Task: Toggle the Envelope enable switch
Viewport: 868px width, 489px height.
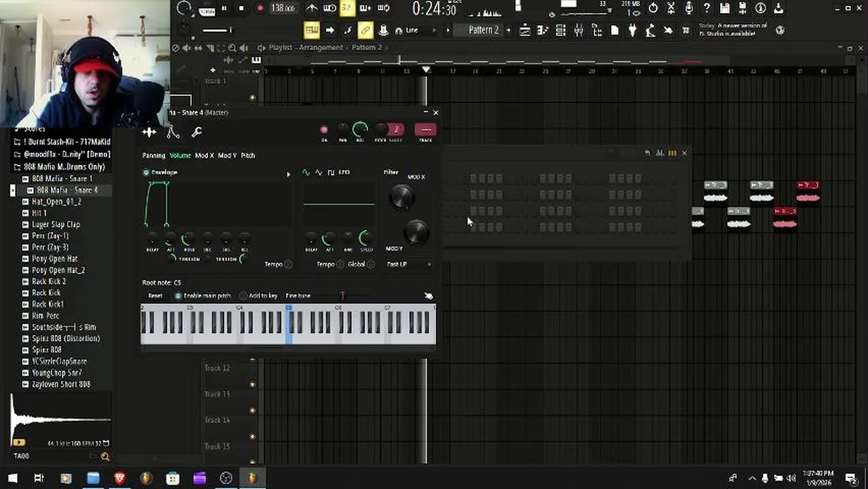Action: (146, 173)
